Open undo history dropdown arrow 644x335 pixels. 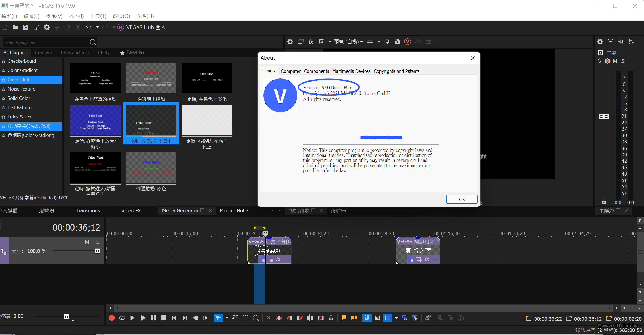pos(97,27)
